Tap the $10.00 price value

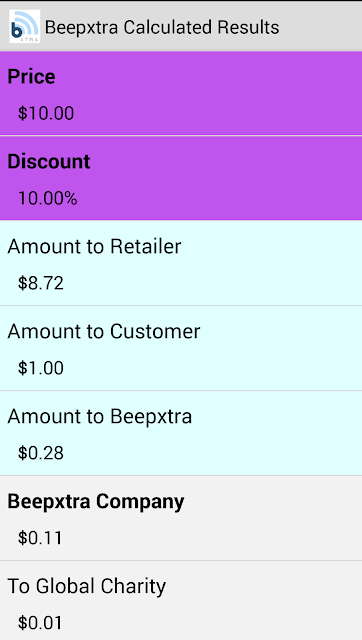point(46,113)
